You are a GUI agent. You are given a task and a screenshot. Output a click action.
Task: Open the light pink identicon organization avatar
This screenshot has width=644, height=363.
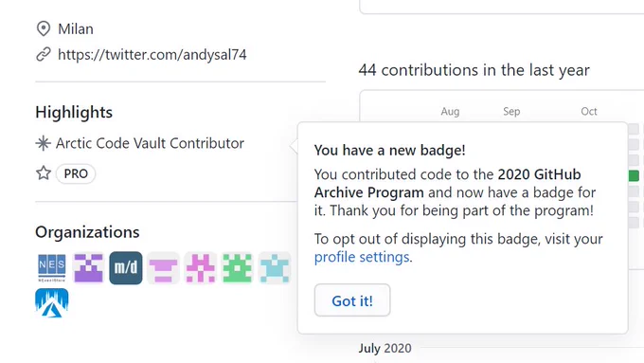(163, 268)
